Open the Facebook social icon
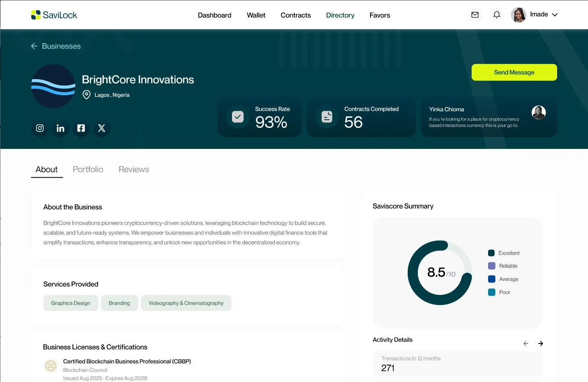The image size is (588, 382). pyautogui.click(x=81, y=128)
